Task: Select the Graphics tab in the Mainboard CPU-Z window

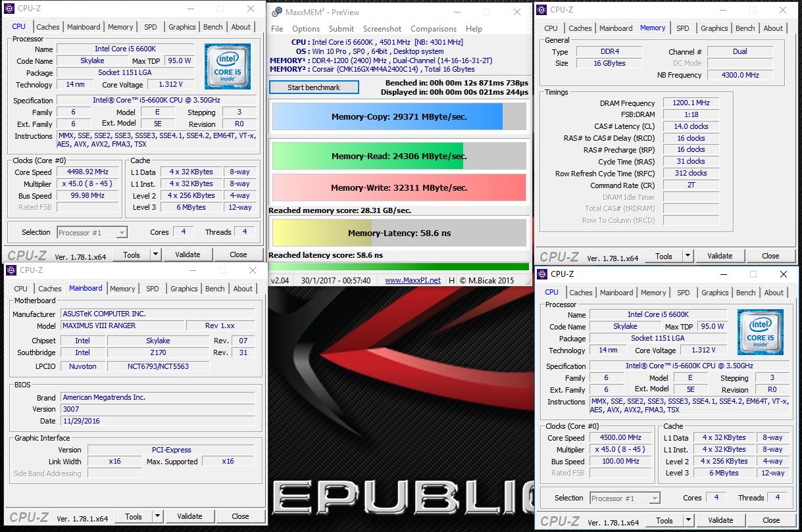Action: [184, 289]
